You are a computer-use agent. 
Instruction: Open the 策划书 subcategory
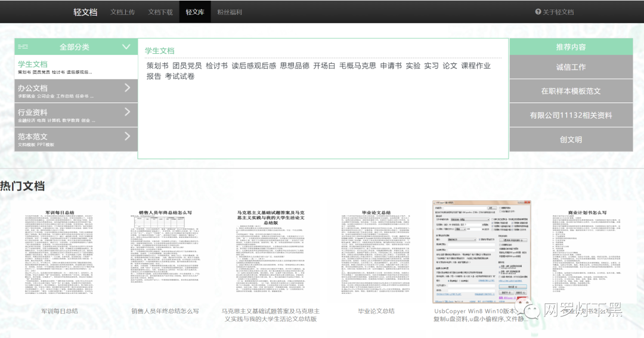click(157, 66)
